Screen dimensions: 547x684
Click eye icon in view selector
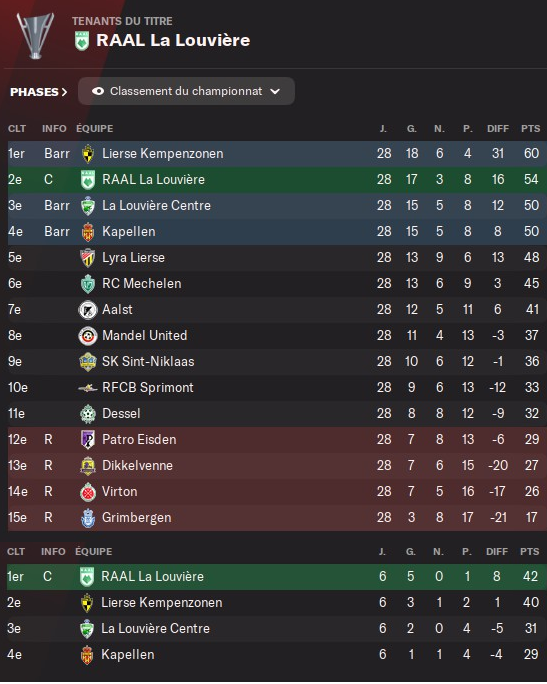click(x=98, y=91)
